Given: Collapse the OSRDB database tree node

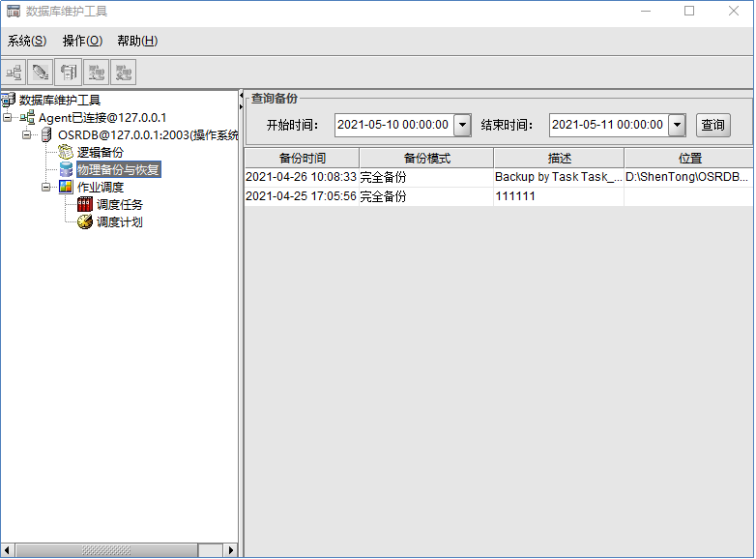Looking at the screenshot, I should (x=26, y=134).
